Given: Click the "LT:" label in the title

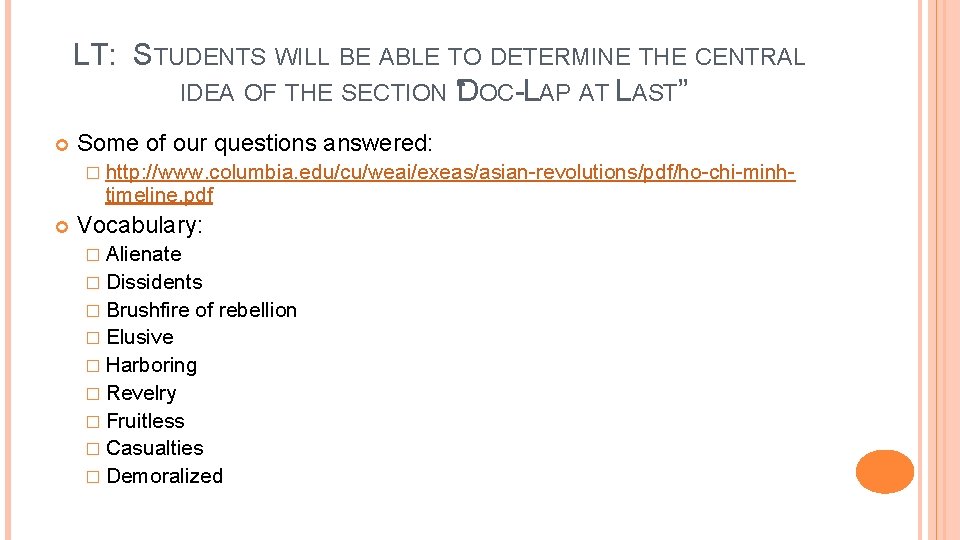Looking at the screenshot, I should tap(95, 56).
